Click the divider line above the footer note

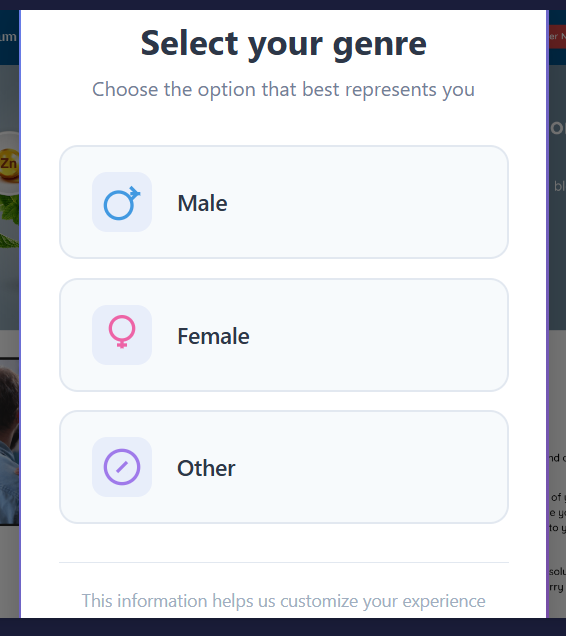coord(284,563)
